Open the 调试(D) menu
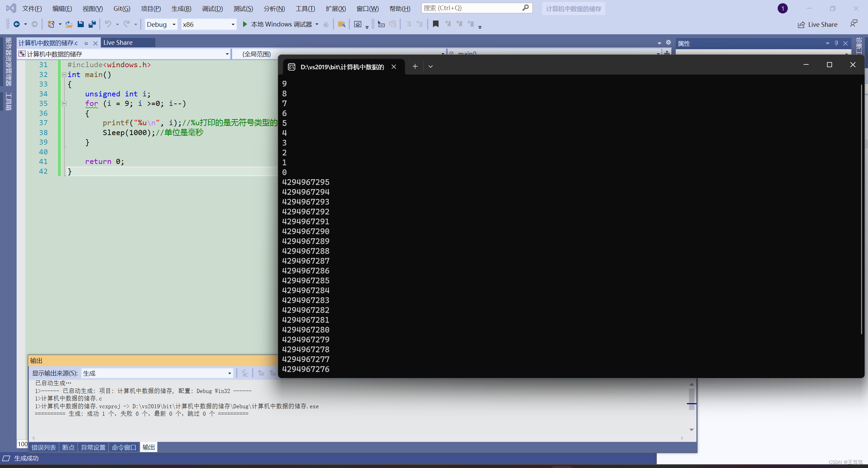 point(212,8)
